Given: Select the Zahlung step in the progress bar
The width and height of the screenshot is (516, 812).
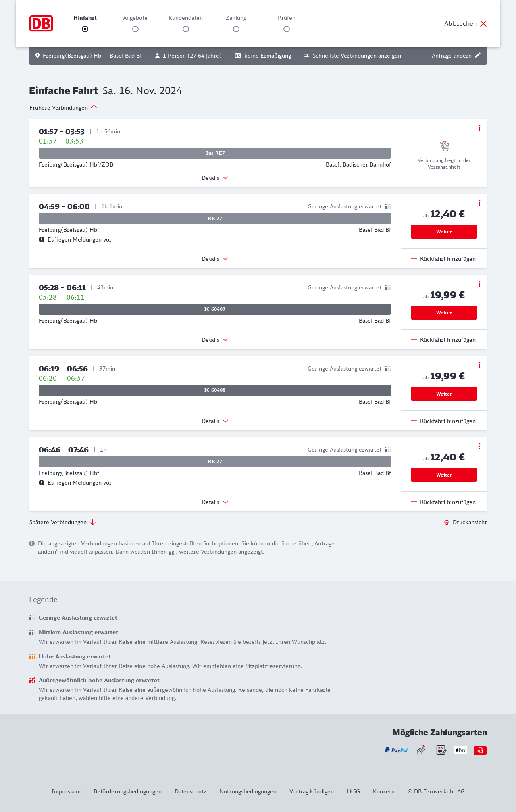Looking at the screenshot, I should [x=236, y=29].
